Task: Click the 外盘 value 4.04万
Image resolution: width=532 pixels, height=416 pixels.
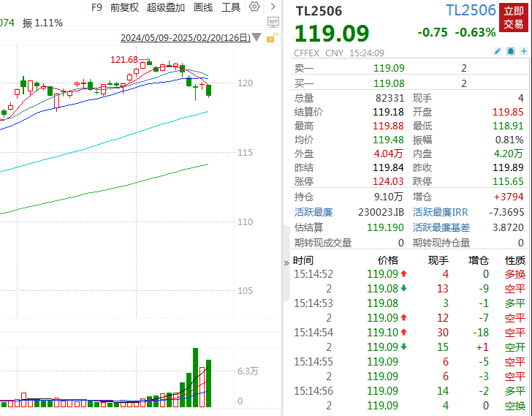Action: (389, 154)
